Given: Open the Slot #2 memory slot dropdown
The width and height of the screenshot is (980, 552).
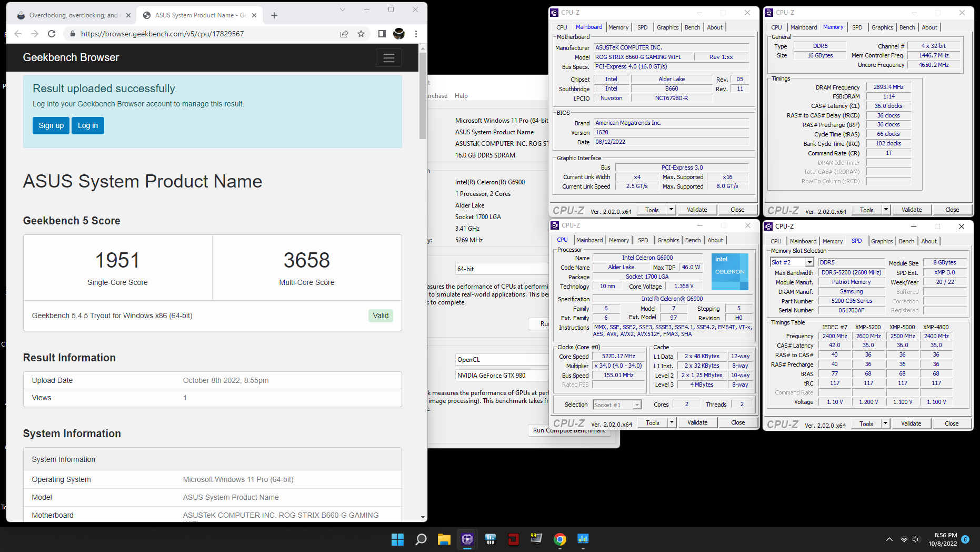Looking at the screenshot, I should click(x=792, y=262).
